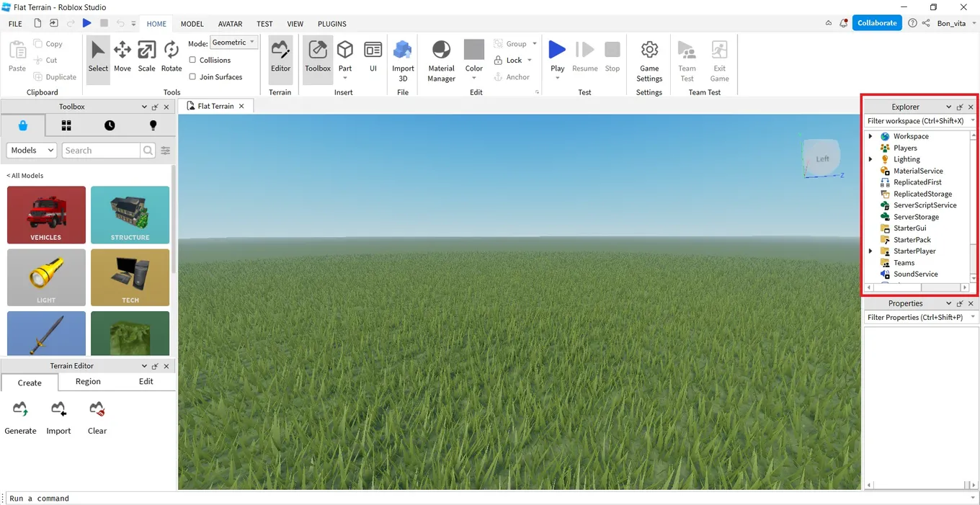Screen dimensions: 980x505
Task: Select the Move tool
Action: click(x=122, y=57)
